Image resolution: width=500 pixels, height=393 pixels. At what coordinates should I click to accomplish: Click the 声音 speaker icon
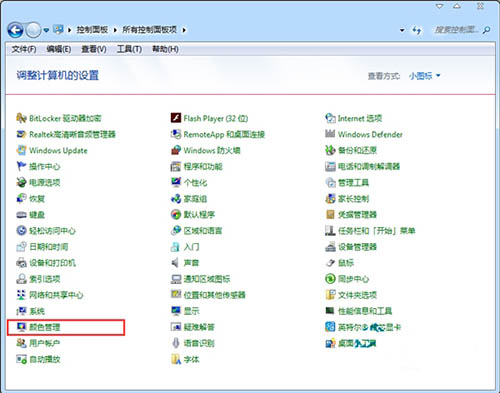point(175,263)
